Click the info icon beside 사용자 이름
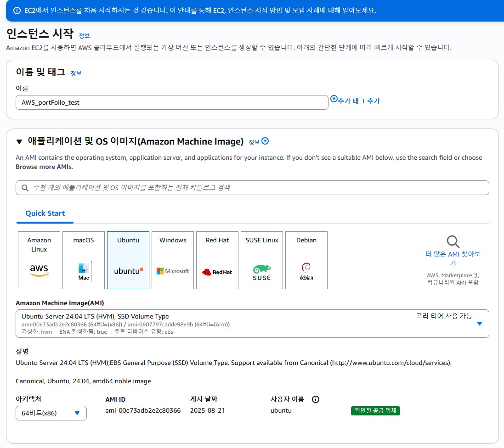504x448 pixels. [x=316, y=399]
